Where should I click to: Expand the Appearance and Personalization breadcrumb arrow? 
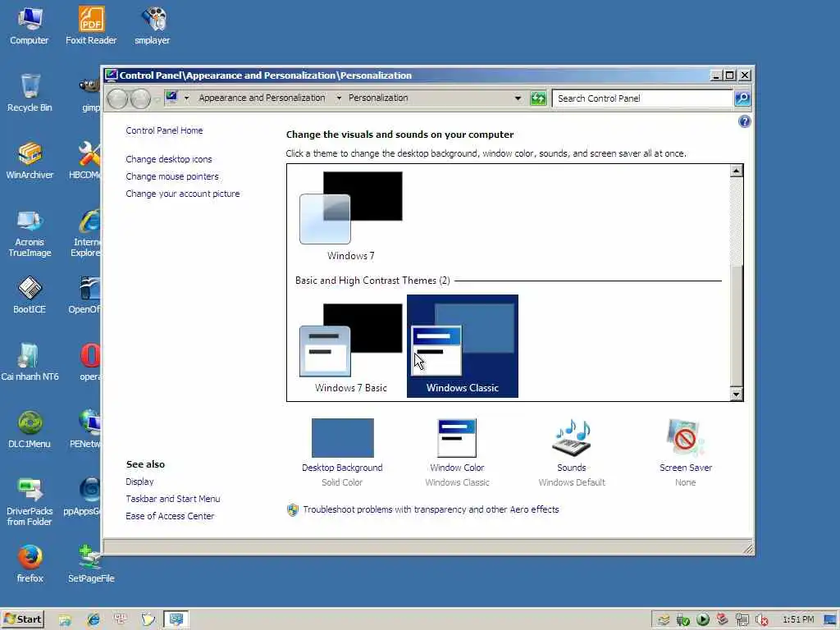tap(339, 98)
